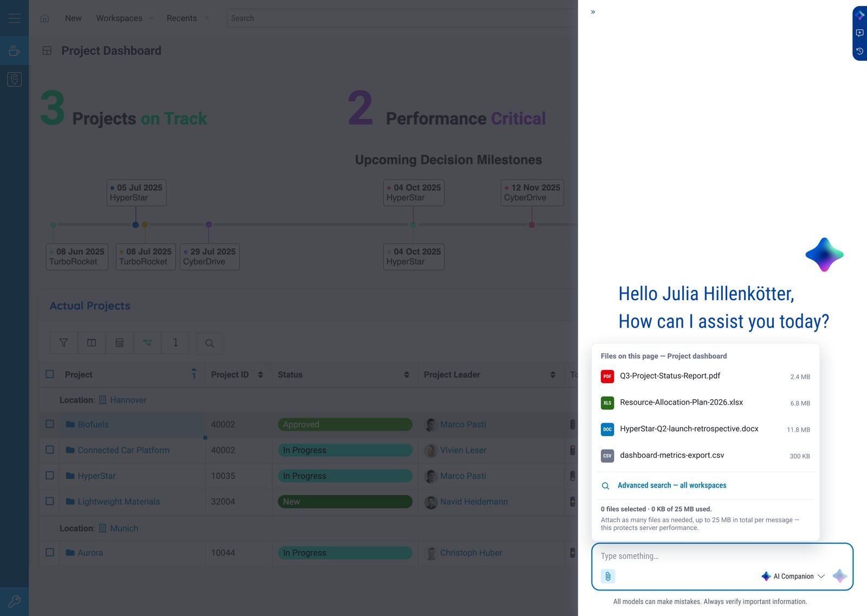This screenshot has height=616, width=867.
Task: Open the Biofuels project link
Action: pos(93,424)
